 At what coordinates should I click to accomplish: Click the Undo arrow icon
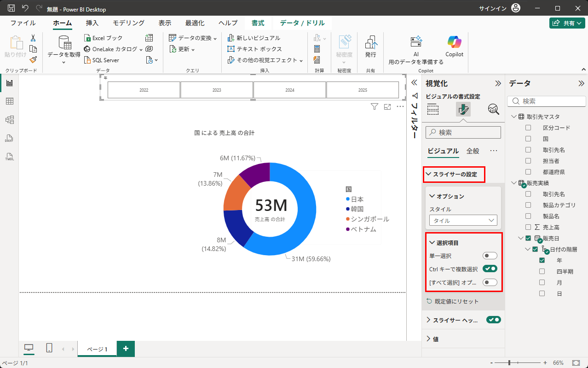click(25, 8)
